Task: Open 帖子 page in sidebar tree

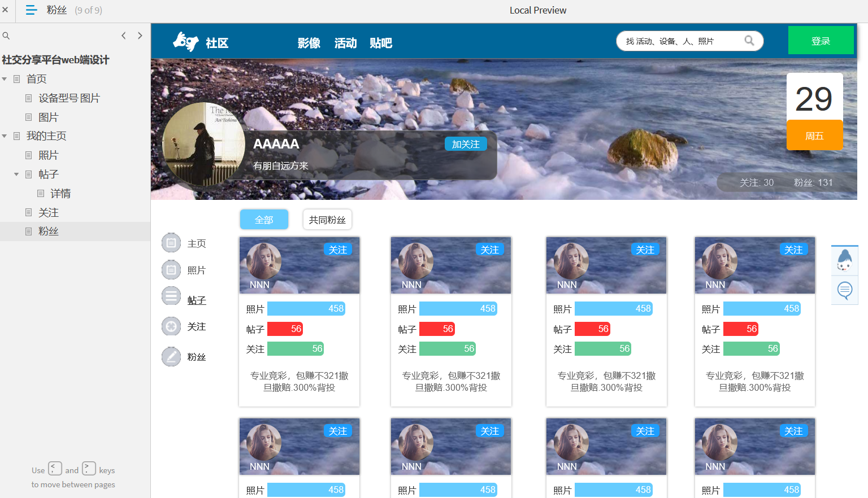Action: coord(49,174)
